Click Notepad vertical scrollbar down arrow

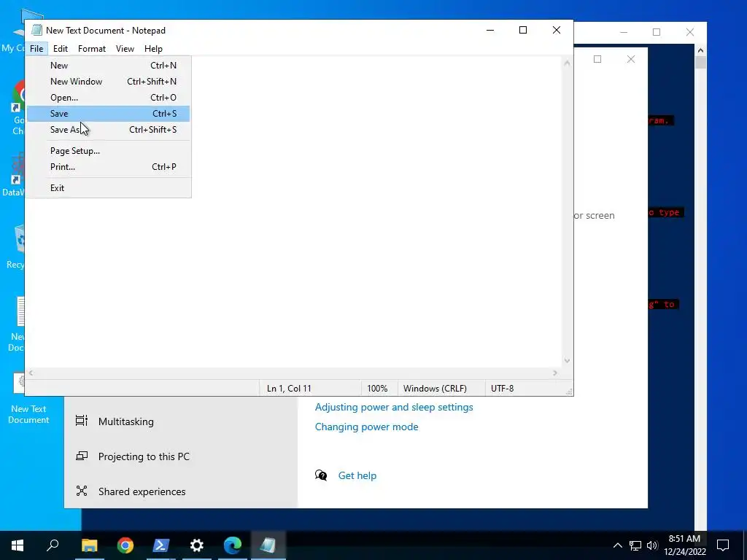coord(567,360)
